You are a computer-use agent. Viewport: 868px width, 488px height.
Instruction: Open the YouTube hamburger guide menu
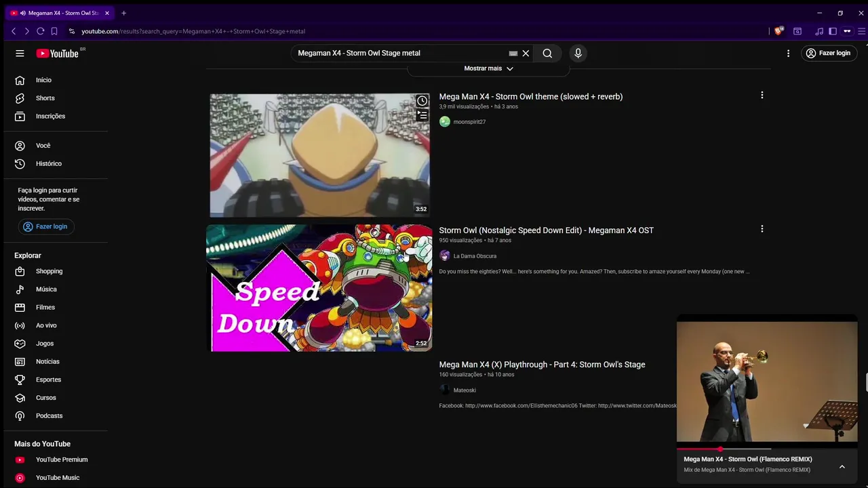[20, 53]
